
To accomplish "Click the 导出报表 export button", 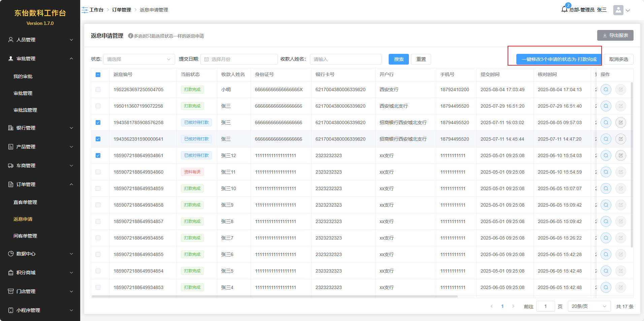I will 615,35.
